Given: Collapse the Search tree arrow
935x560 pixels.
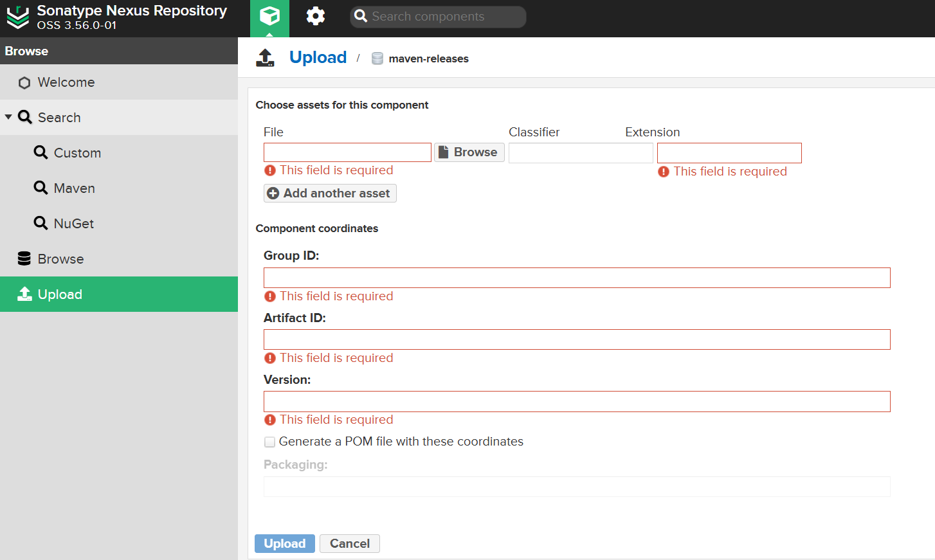Looking at the screenshot, I should tap(8, 117).
